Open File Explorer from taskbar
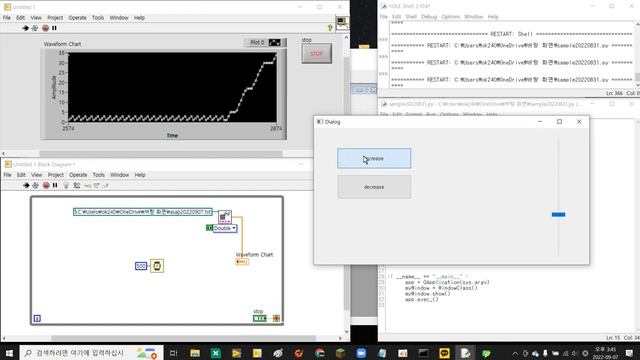Viewport: 640px width, 360px height. (x=195, y=353)
